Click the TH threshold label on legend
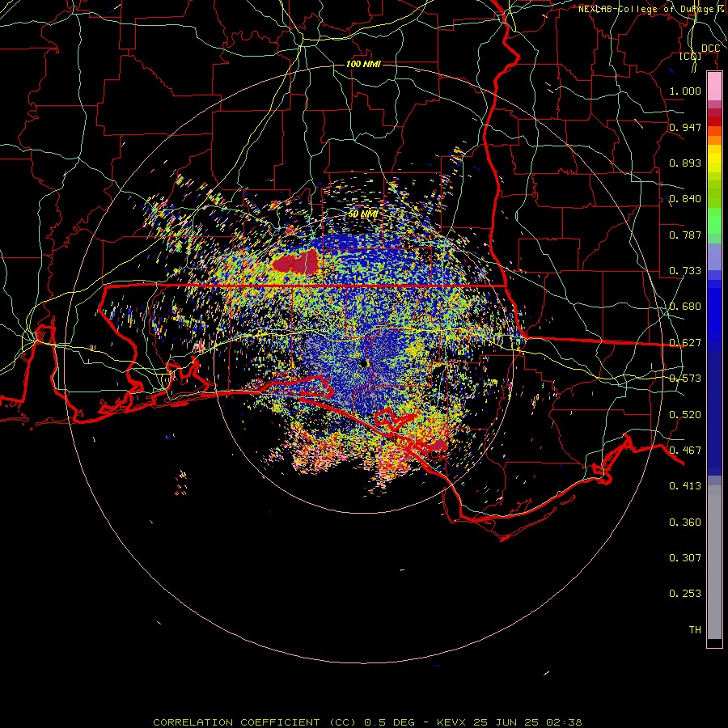 coord(695,630)
